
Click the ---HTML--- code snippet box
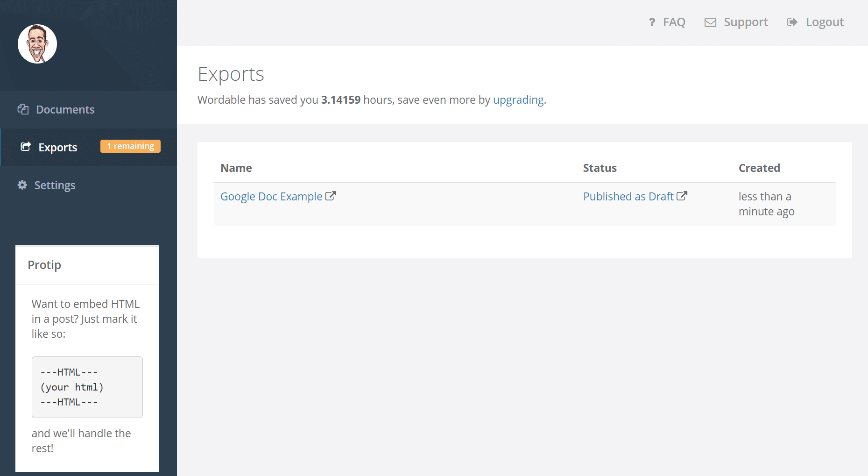(87, 387)
